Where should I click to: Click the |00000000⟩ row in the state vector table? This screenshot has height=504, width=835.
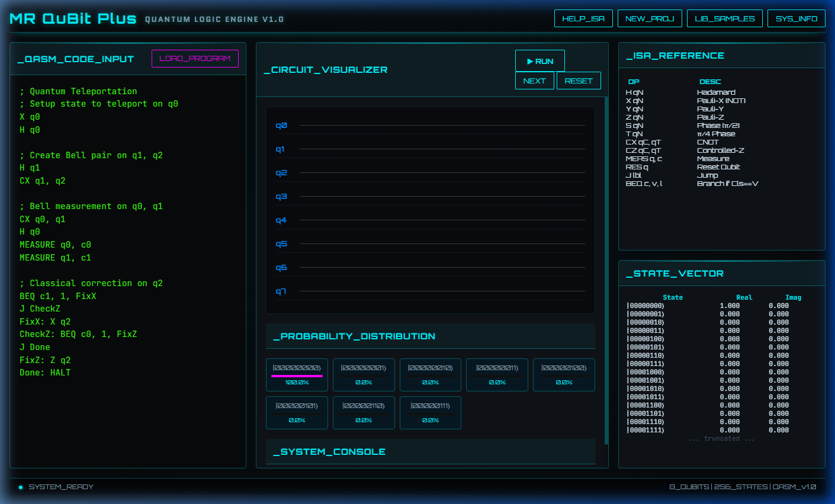click(721, 306)
